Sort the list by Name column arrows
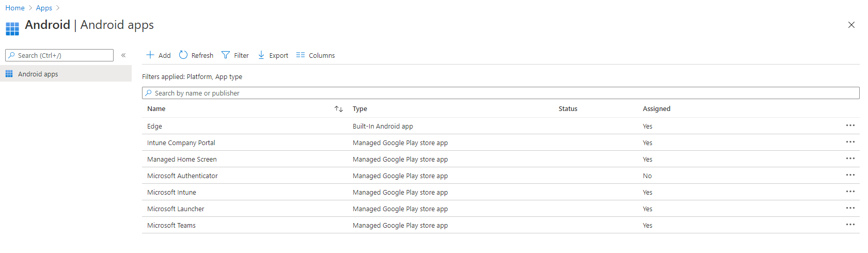868x253 pixels. coord(339,109)
